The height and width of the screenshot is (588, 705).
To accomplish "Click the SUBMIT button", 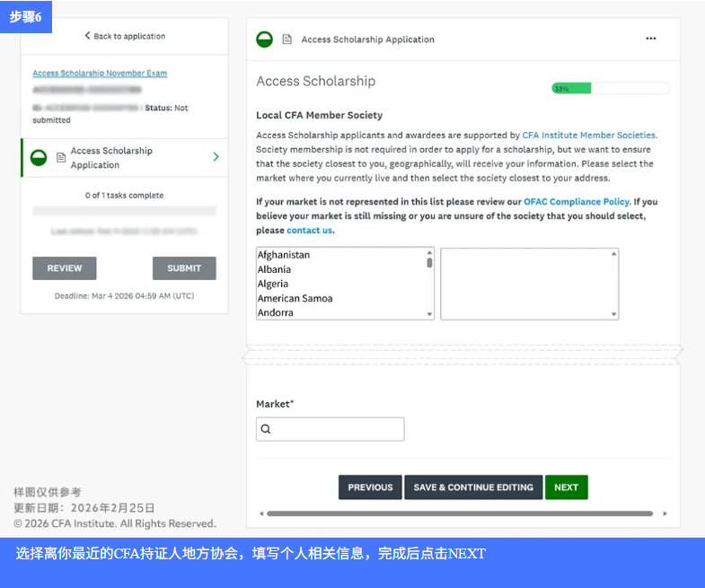I will pyautogui.click(x=184, y=268).
